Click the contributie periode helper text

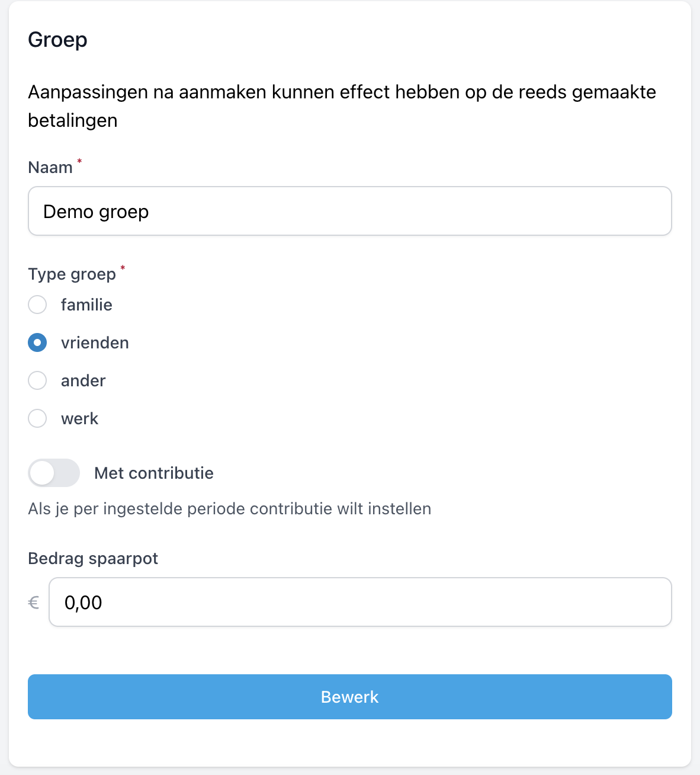[229, 509]
